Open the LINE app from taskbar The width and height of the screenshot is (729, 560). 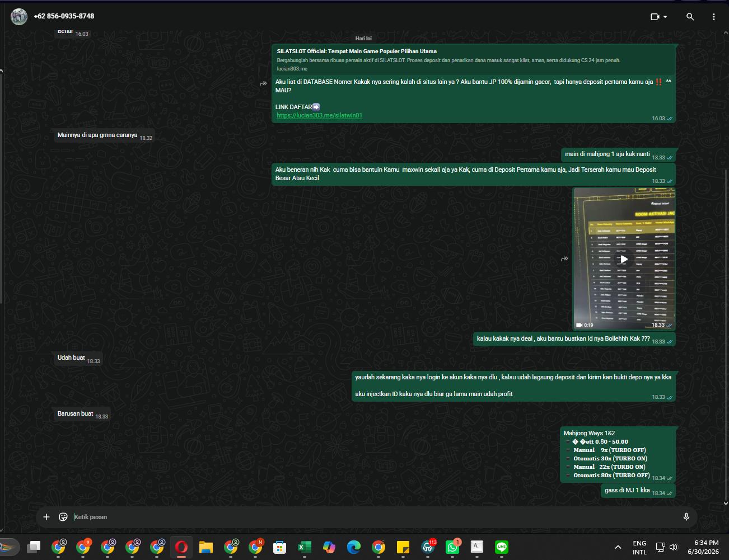click(502, 547)
